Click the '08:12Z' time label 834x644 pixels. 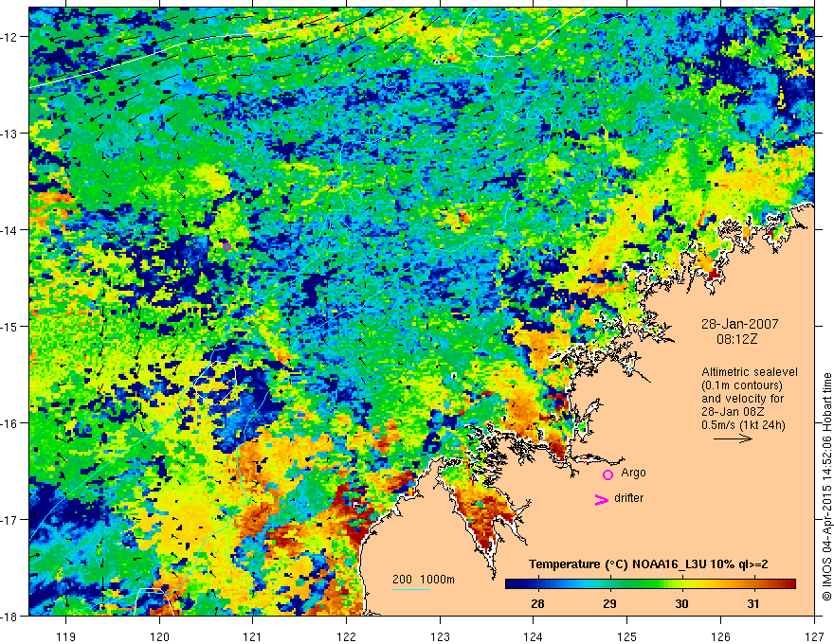point(736,339)
